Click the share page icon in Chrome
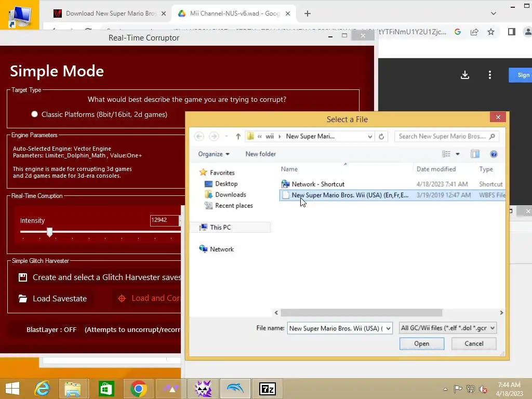Viewport: 532px width, 399px height. coord(474,32)
